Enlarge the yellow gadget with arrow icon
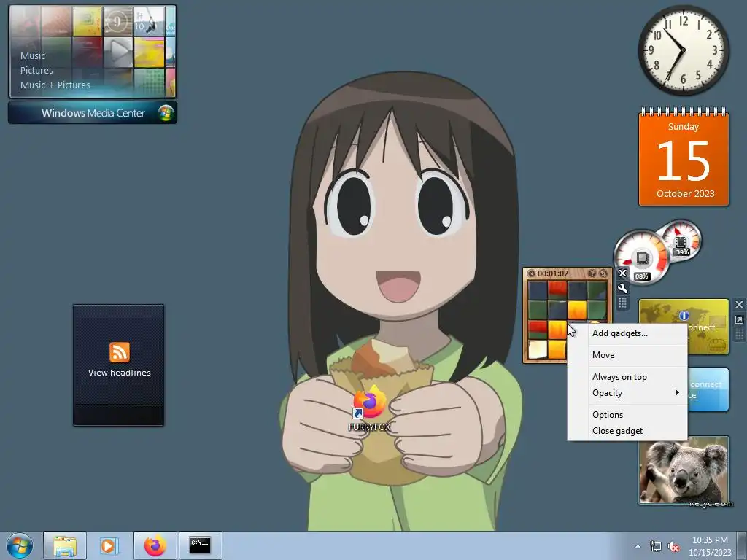 coord(739,319)
